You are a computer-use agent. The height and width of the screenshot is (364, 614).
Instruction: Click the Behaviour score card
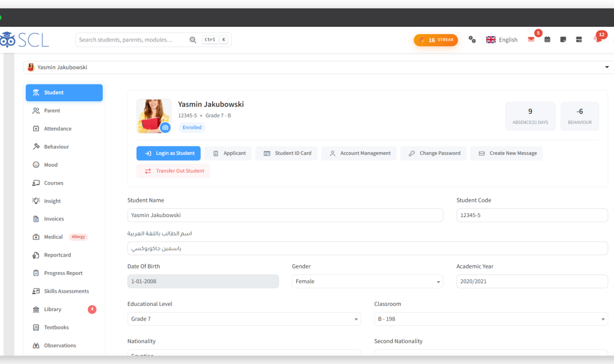coord(579,116)
